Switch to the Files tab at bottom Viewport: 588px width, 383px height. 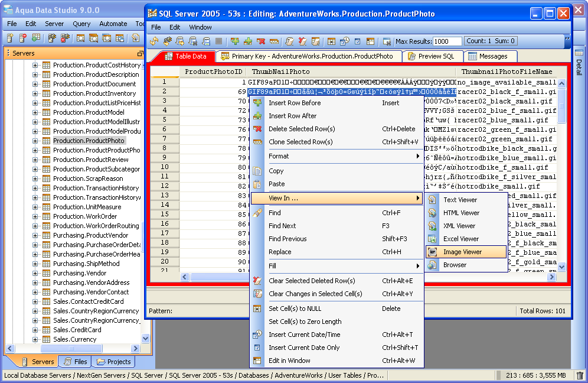coord(76,362)
